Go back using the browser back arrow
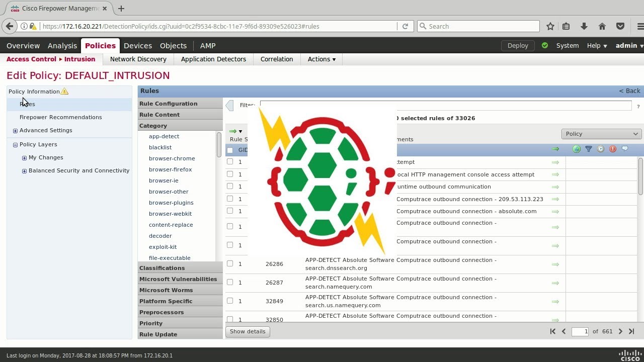The image size is (644, 362). (x=10, y=26)
